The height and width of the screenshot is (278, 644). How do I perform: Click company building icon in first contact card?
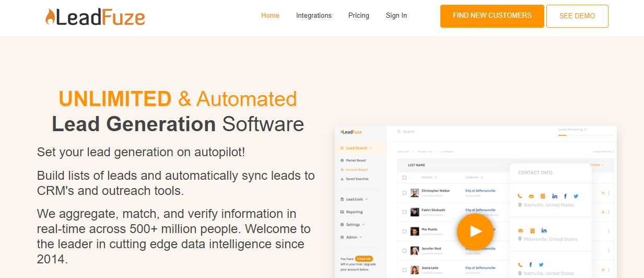543,196
